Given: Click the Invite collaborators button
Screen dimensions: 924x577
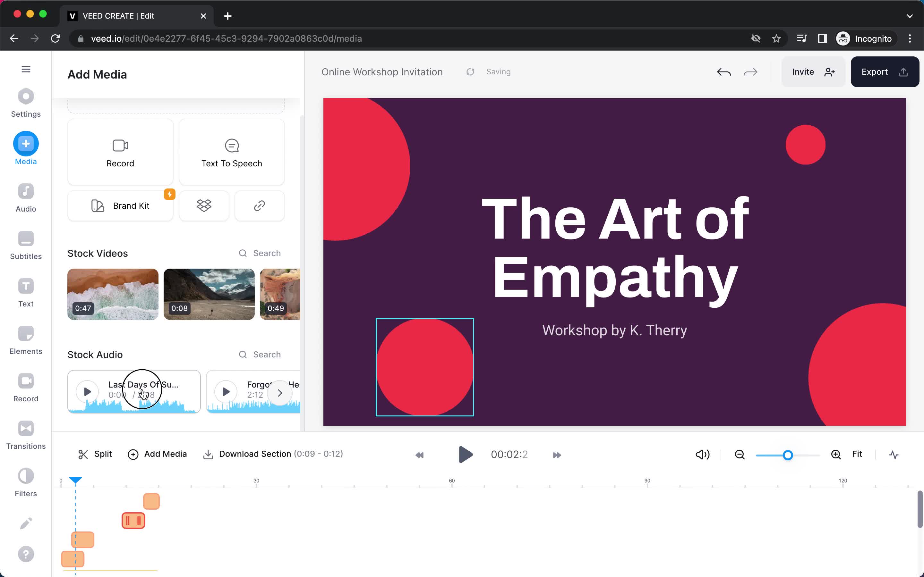Looking at the screenshot, I should point(812,72).
